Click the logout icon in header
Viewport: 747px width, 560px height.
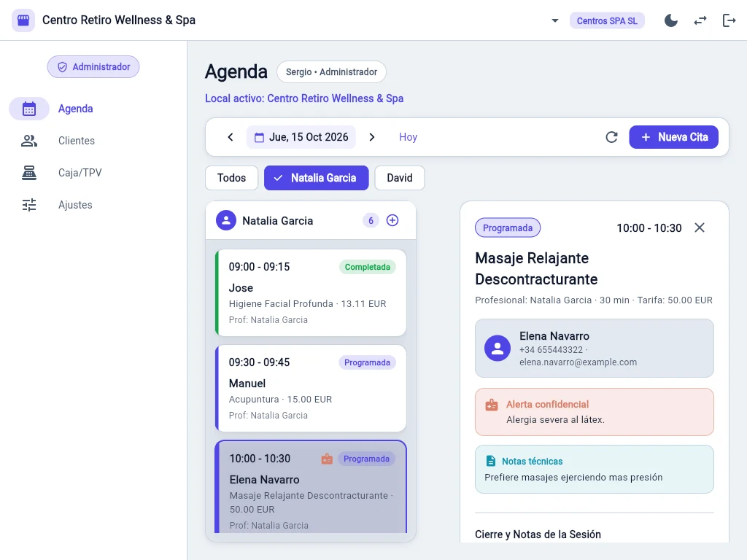click(x=729, y=20)
